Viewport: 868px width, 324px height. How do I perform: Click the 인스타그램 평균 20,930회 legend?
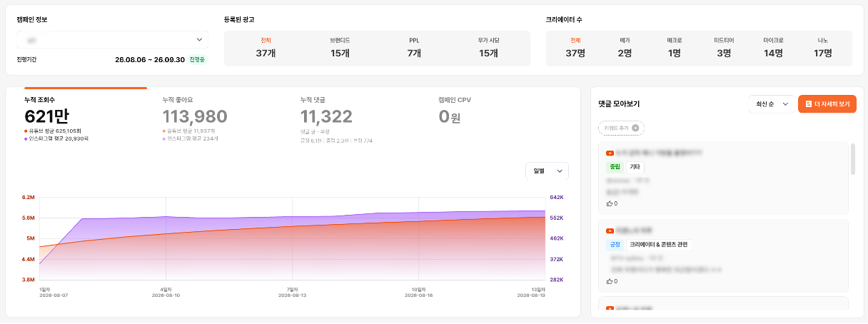click(x=57, y=138)
